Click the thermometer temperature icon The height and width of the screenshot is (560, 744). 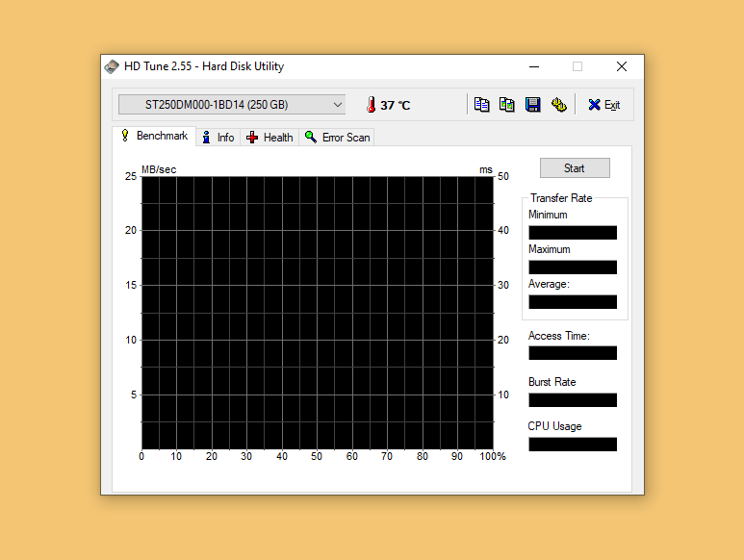coord(372,105)
